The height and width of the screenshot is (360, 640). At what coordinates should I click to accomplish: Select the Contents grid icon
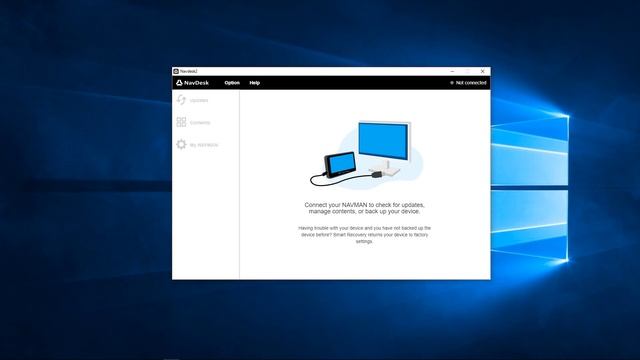pos(181,122)
